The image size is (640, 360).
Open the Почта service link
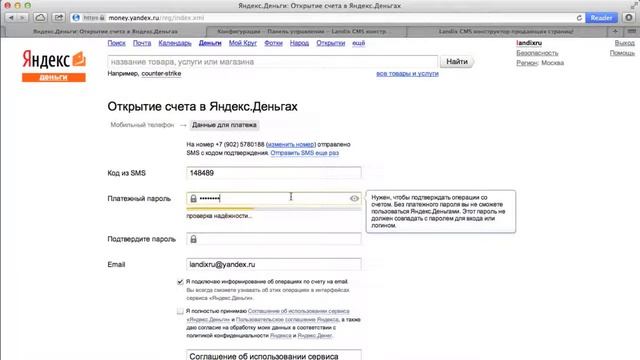point(142,43)
